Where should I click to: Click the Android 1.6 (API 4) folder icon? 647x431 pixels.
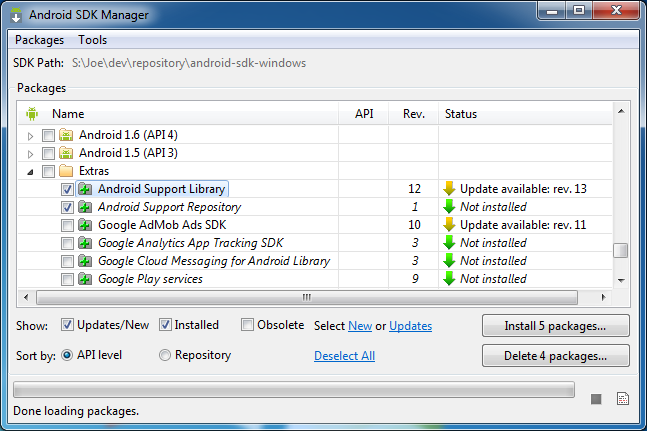(x=66, y=135)
